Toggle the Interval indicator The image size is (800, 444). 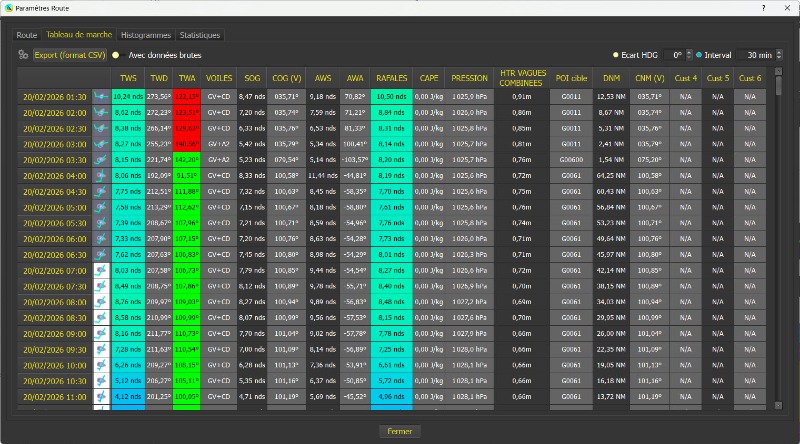(698, 55)
